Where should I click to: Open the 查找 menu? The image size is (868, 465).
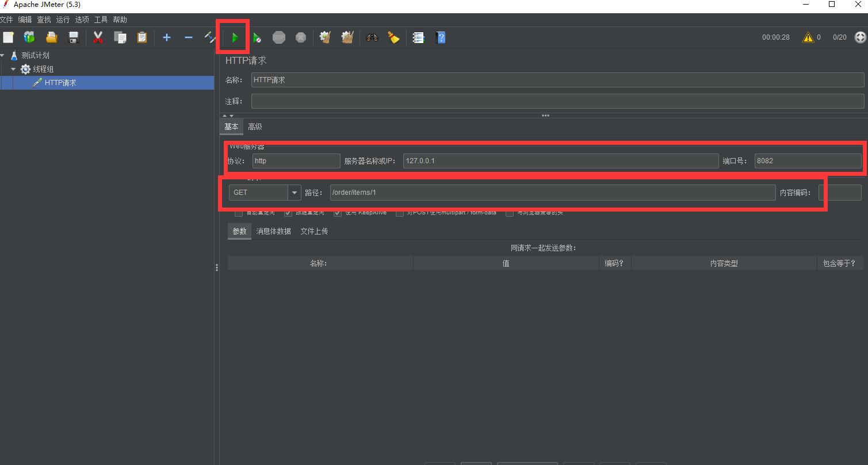pos(44,20)
